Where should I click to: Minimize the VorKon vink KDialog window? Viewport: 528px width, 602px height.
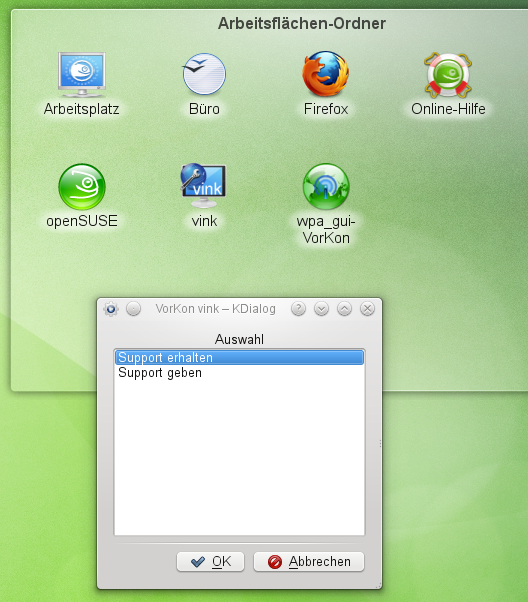321,308
